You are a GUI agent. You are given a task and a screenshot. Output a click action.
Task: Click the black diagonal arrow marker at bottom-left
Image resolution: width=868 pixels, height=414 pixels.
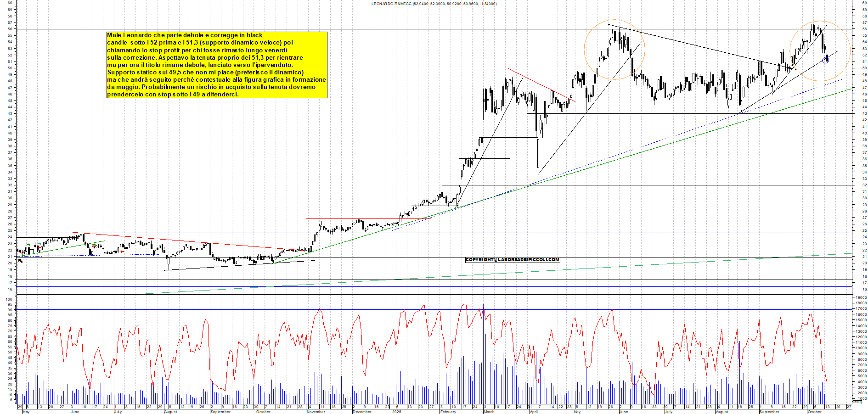point(20,261)
